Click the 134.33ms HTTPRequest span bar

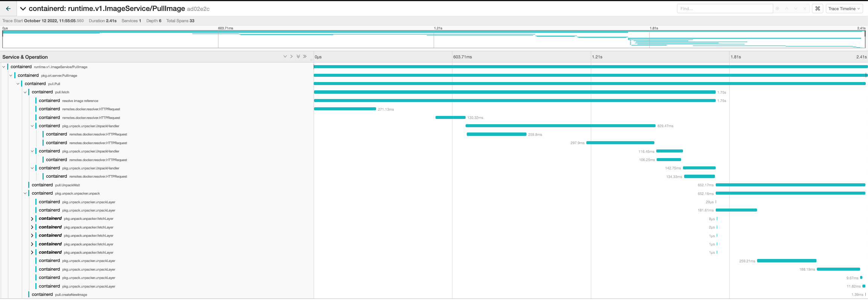tap(700, 176)
